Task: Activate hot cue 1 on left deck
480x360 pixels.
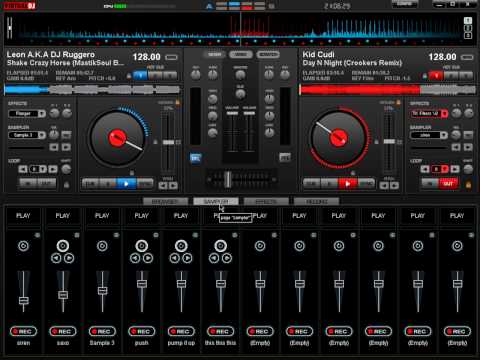Action: click(140, 75)
